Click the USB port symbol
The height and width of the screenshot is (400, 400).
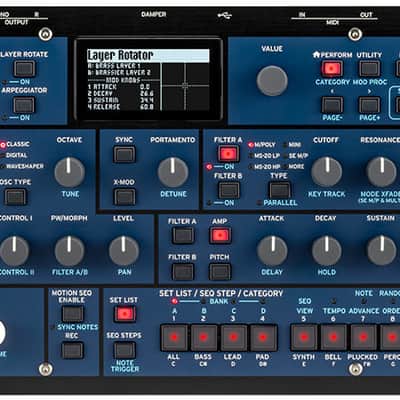(x=224, y=15)
